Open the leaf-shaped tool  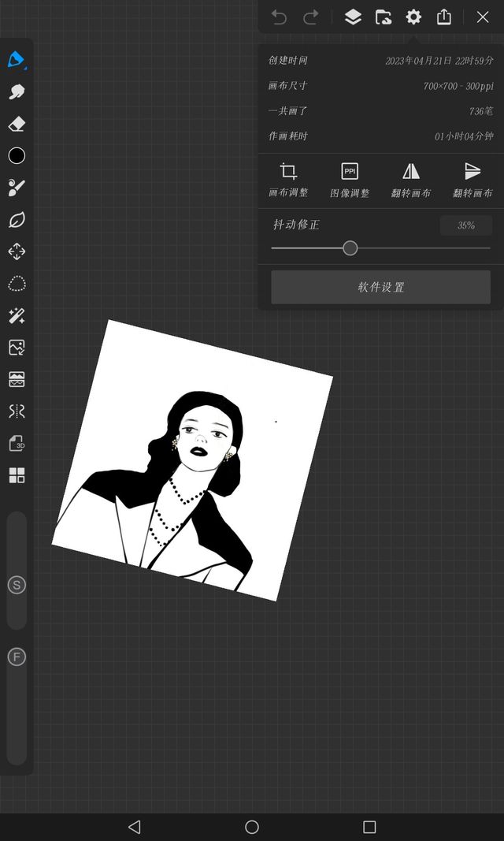pos(17,220)
